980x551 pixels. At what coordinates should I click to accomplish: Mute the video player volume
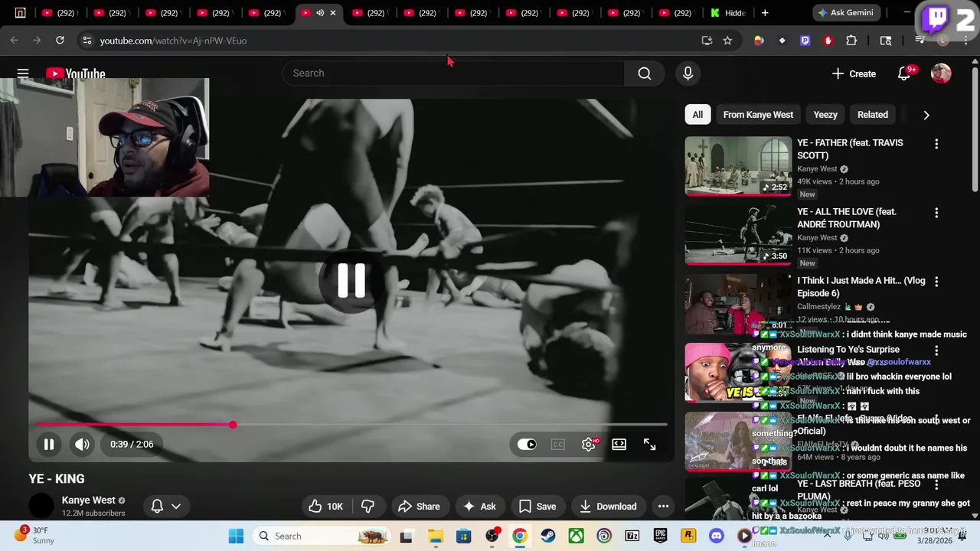tap(82, 444)
